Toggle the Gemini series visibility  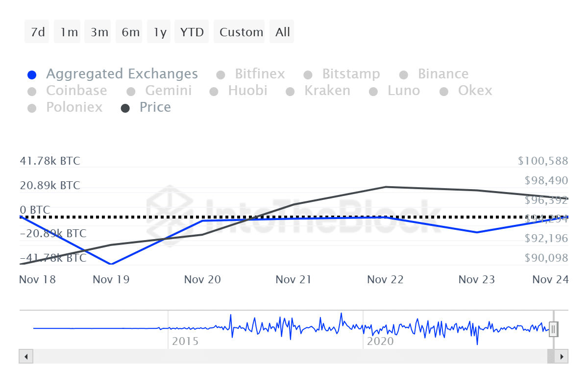tap(131, 91)
